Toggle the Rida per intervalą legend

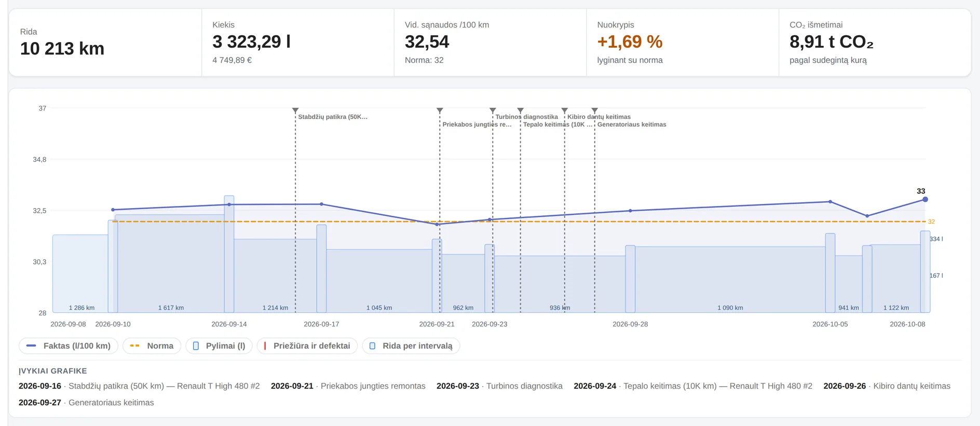coord(411,346)
